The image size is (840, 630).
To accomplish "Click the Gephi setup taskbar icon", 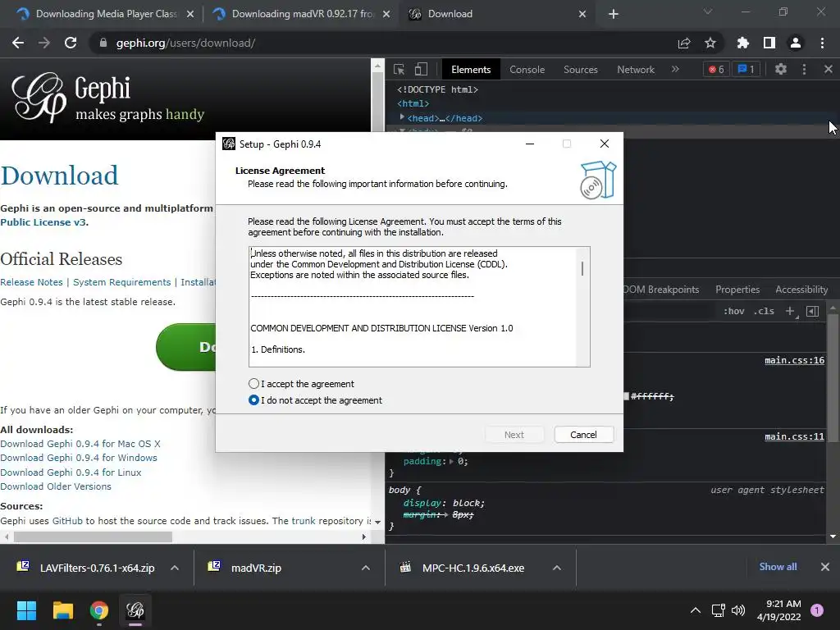I will tap(135, 610).
